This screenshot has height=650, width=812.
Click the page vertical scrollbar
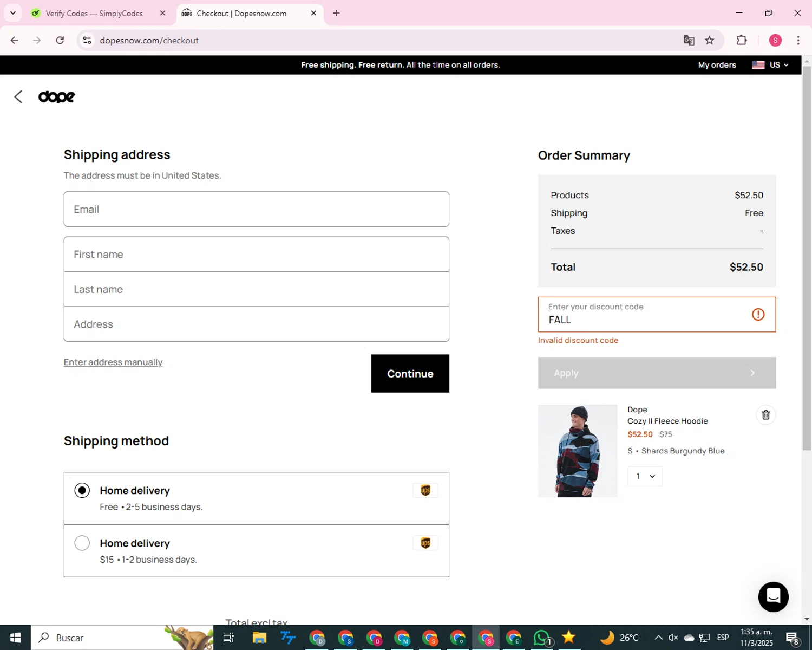[807, 258]
